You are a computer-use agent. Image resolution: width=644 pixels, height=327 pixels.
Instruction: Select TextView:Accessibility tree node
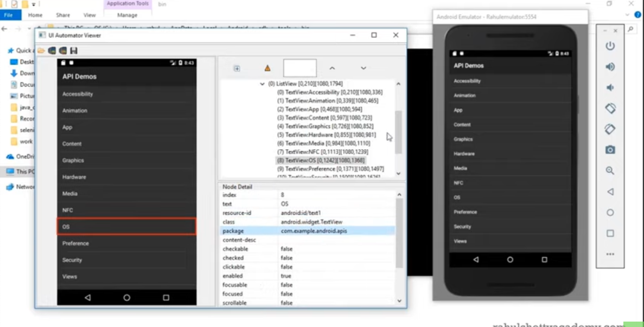coord(329,92)
